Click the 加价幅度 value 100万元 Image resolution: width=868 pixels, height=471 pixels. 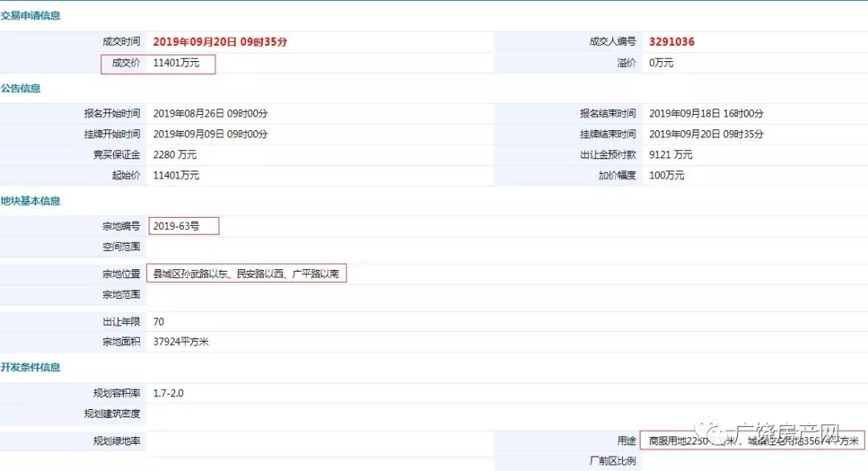pyautogui.click(x=666, y=175)
